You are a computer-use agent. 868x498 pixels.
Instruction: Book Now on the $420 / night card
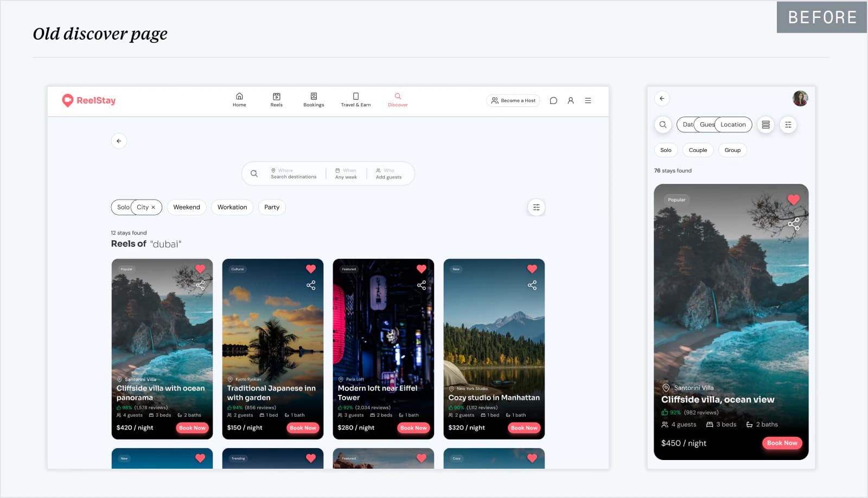[193, 428]
